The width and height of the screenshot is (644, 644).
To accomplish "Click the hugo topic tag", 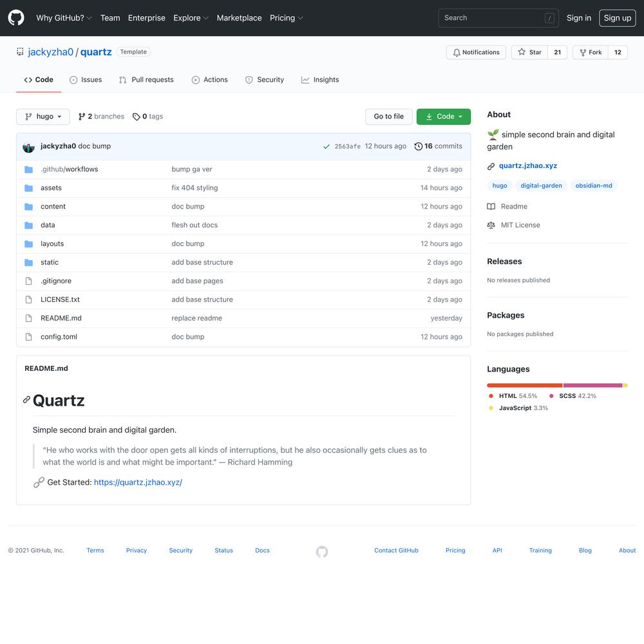I will pyautogui.click(x=500, y=185).
